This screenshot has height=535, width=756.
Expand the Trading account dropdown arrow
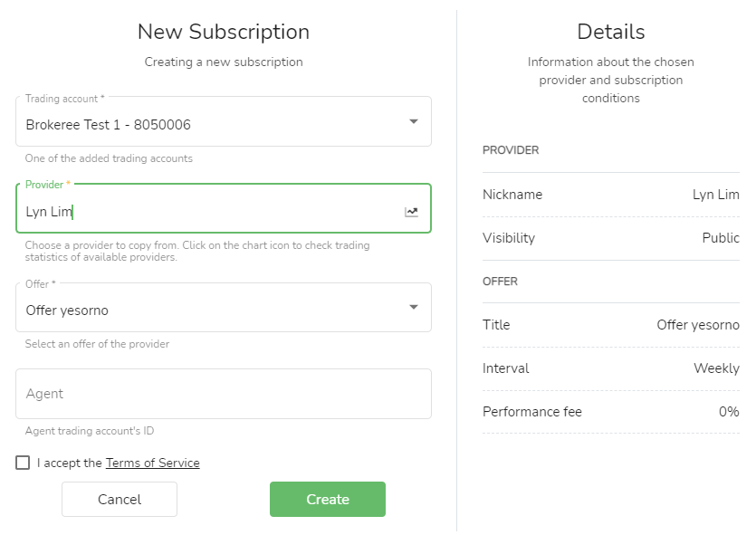click(414, 121)
